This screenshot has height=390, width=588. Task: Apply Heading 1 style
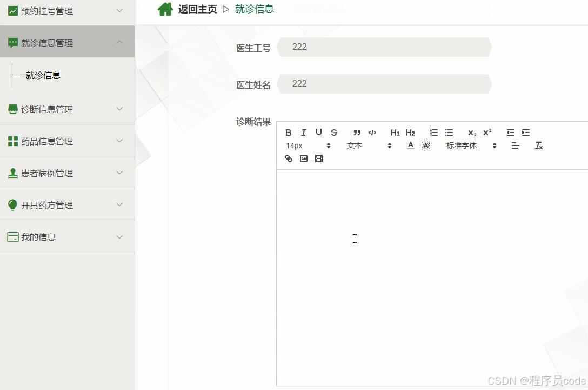pos(395,133)
